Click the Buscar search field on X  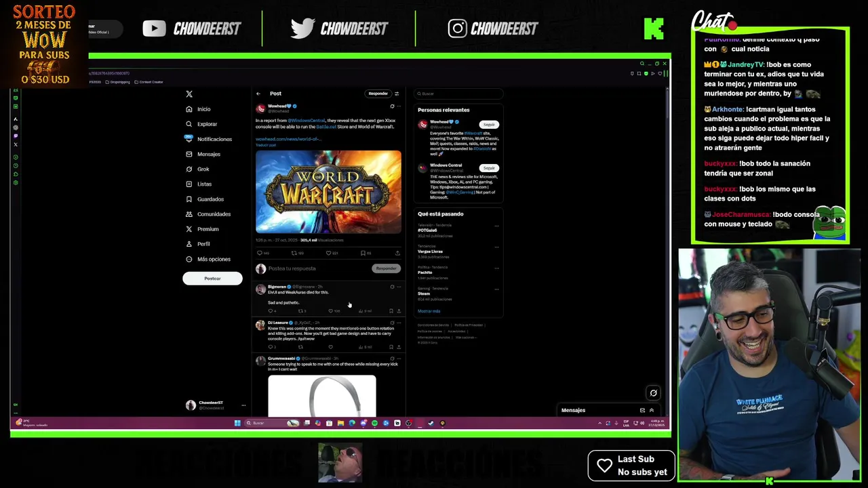click(459, 94)
